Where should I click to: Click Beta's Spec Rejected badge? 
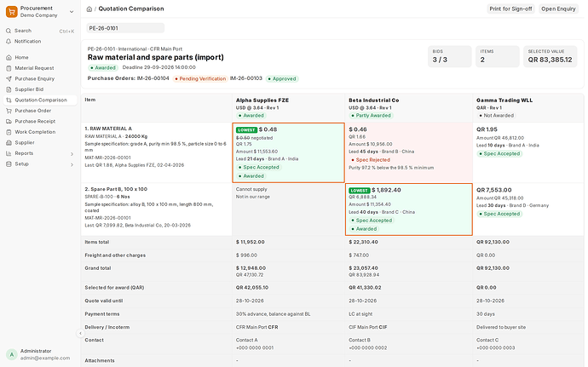click(x=370, y=160)
